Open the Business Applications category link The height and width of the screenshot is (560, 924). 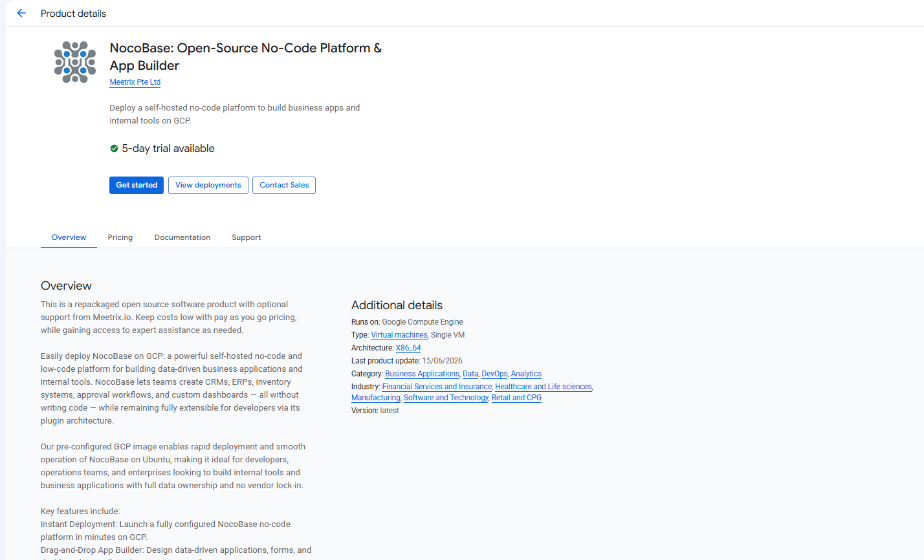click(422, 374)
